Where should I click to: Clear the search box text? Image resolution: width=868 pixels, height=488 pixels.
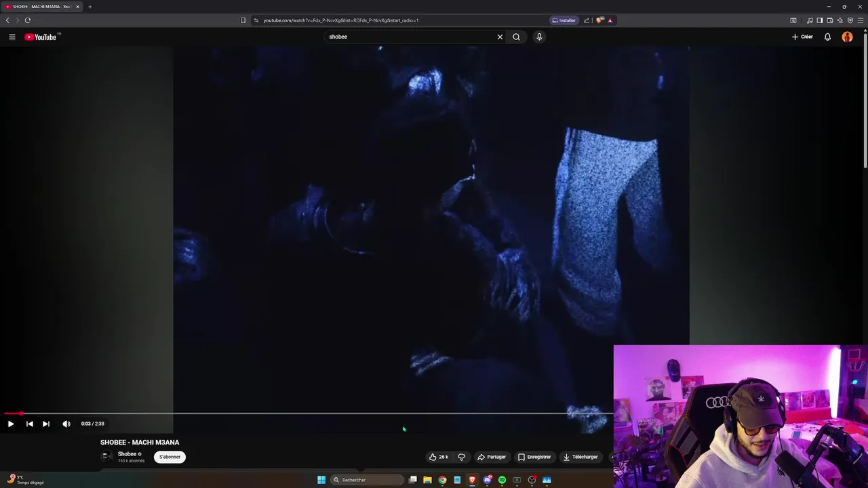[x=500, y=37]
